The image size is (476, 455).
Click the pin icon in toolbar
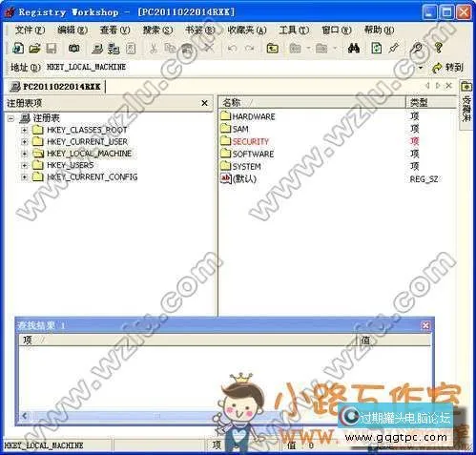pos(394,49)
